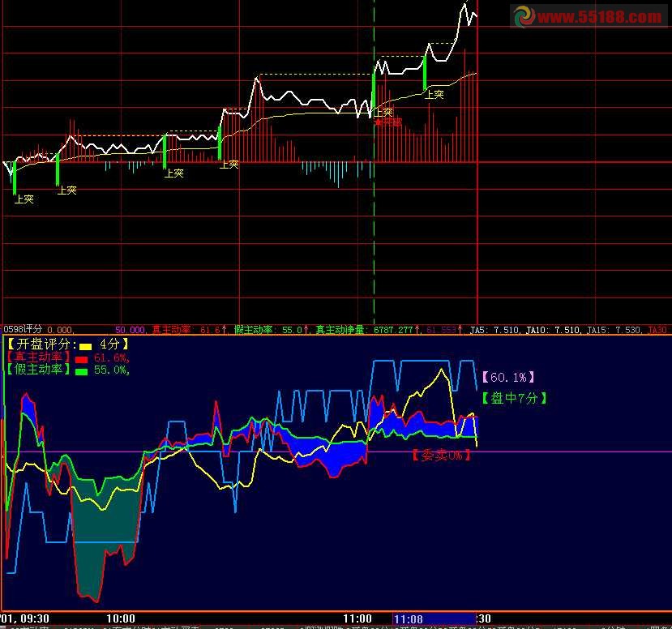Click the 10:00 time axis label

[121, 618]
